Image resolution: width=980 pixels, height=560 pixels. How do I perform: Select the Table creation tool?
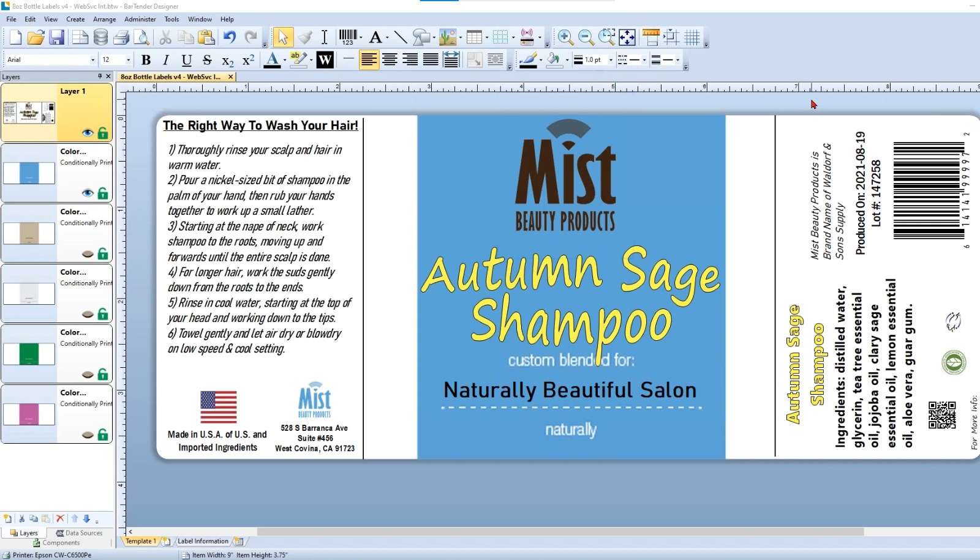pyautogui.click(x=474, y=38)
